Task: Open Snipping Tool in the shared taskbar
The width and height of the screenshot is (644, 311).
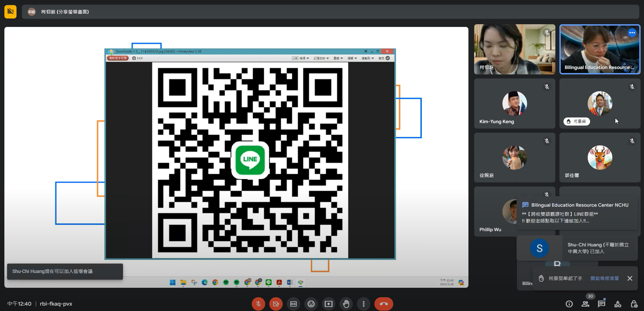Action: [194, 282]
